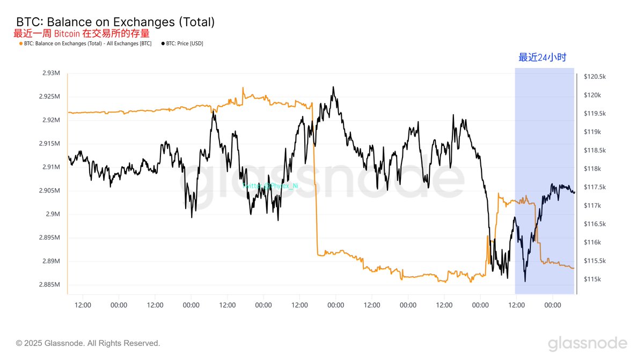Screen dimensions: 644x362
Task: Click the blue '最近24小时' label
Action: click(x=542, y=58)
